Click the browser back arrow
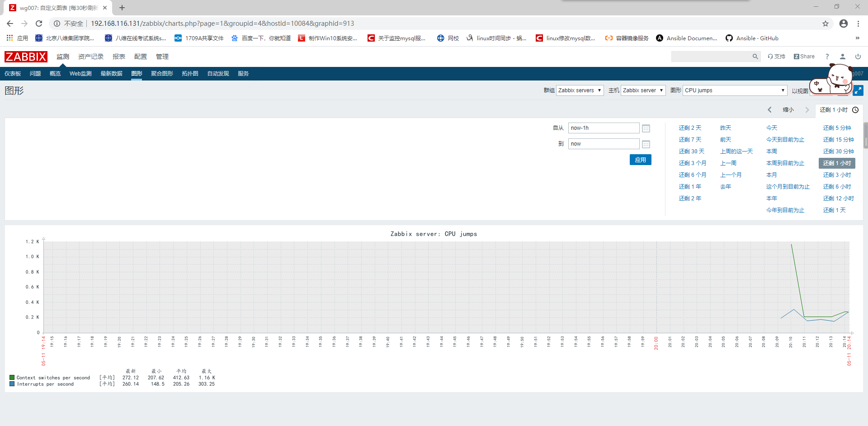 10,24
